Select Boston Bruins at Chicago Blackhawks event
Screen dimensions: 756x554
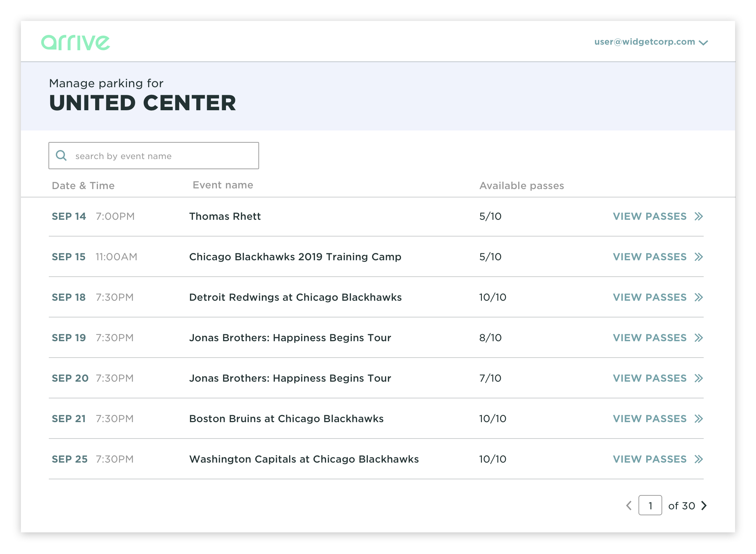[286, 419]
